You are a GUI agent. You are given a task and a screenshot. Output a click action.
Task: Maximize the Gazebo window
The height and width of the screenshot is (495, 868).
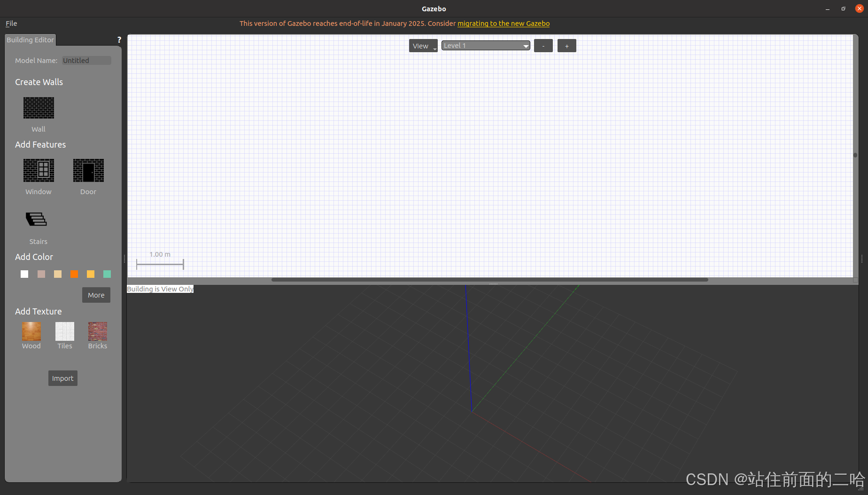click(x=844, y=8)
